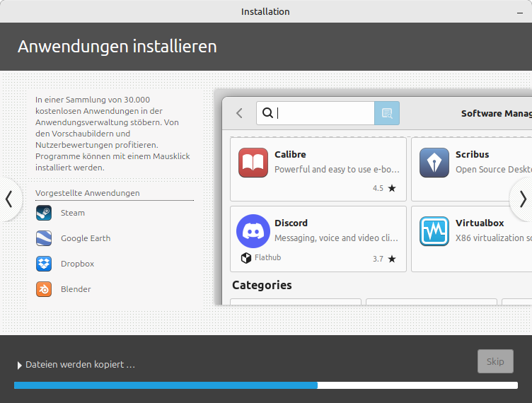Click the Categories heading
The width and height of the screenshot is (532, 403).
pos(262,285)
